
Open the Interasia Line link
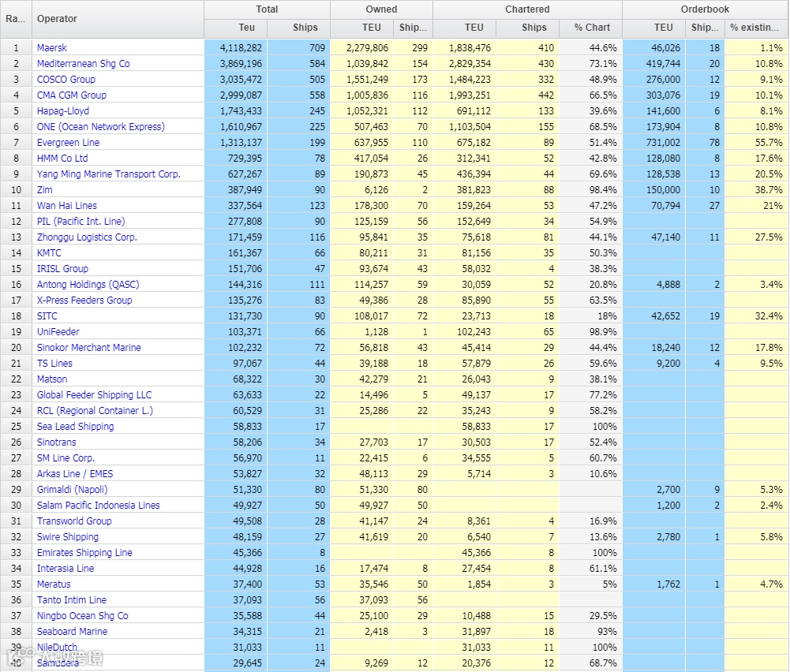pyautogui.click(x=65, y=569)
